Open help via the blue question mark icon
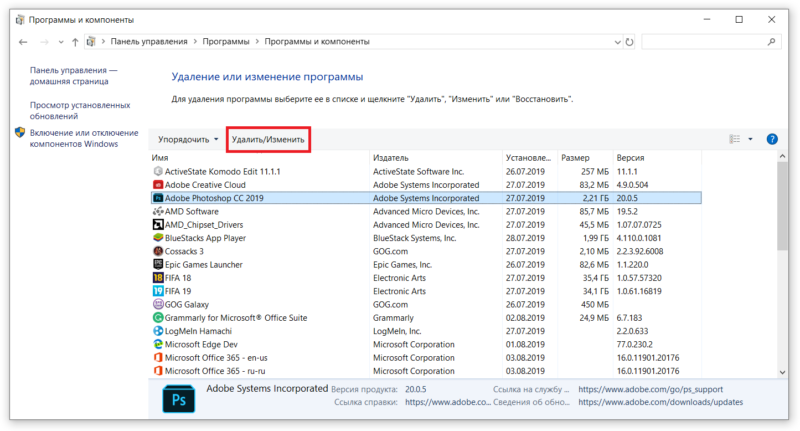 (772, 139)
